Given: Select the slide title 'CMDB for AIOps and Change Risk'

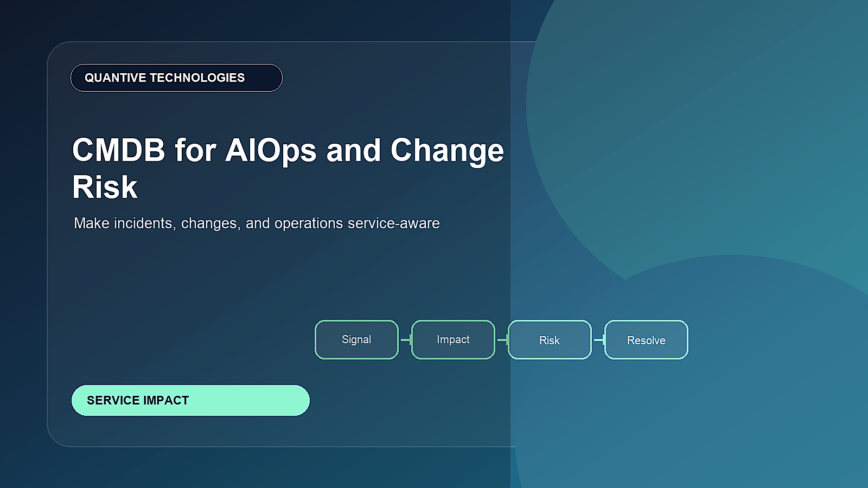Looking at the screenshot, I should [288, 168].
